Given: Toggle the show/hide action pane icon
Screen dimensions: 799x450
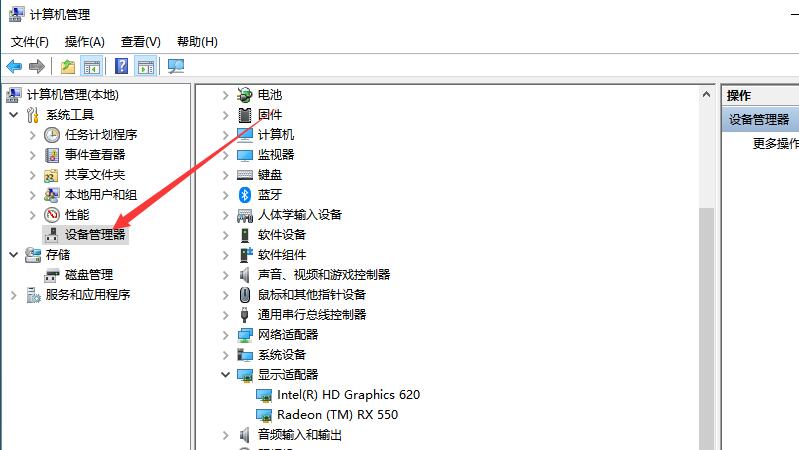Looking at the screenshot, I should click(146, 66).
